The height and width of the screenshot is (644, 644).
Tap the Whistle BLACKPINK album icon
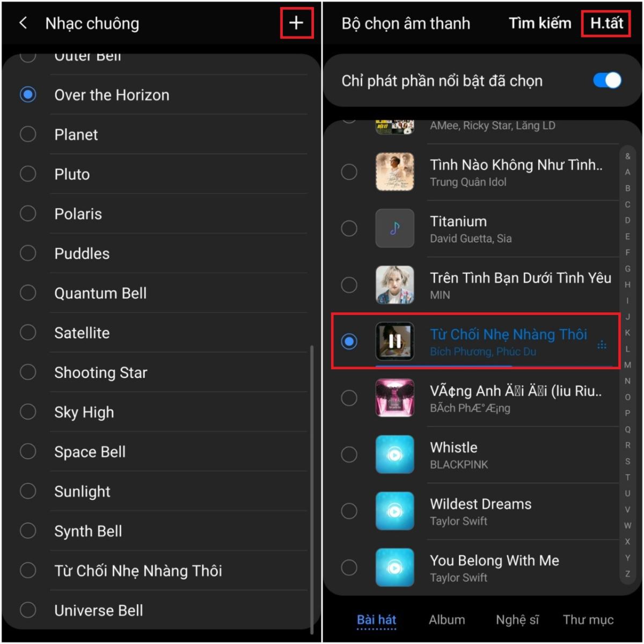click(395, 455)
